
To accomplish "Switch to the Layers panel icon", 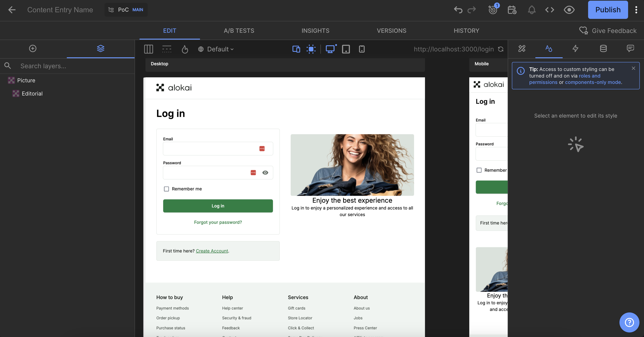I will click(100, 48).
